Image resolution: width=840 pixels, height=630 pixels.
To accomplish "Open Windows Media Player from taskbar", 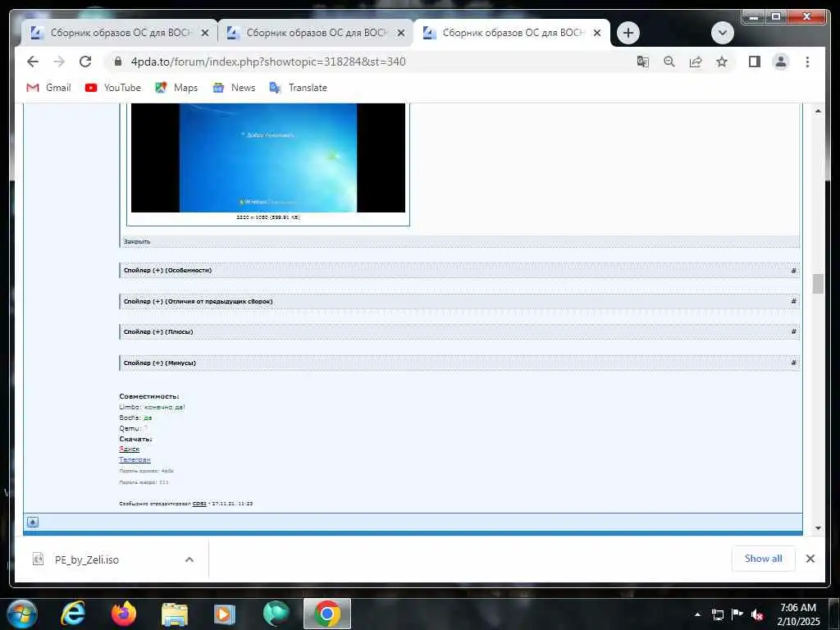I will pyautogui.click(x=225, y=614).
